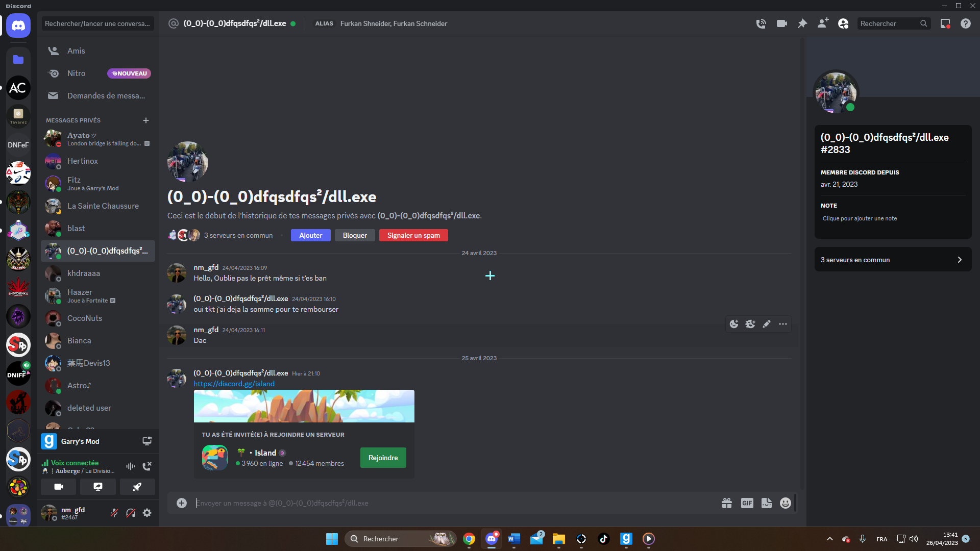Open conversation with Fitz
980x551 pixels.
point(98,184)
